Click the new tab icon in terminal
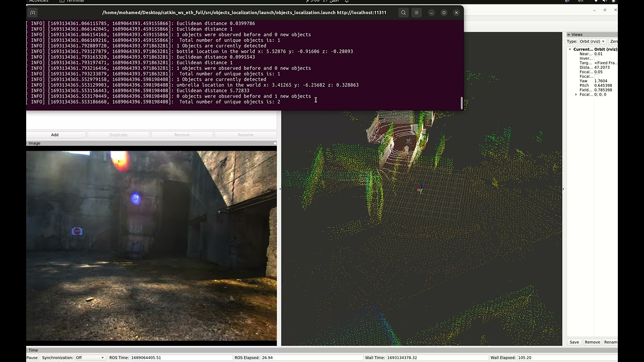Screen dimensions: 644x362 (x=33, y=13)
